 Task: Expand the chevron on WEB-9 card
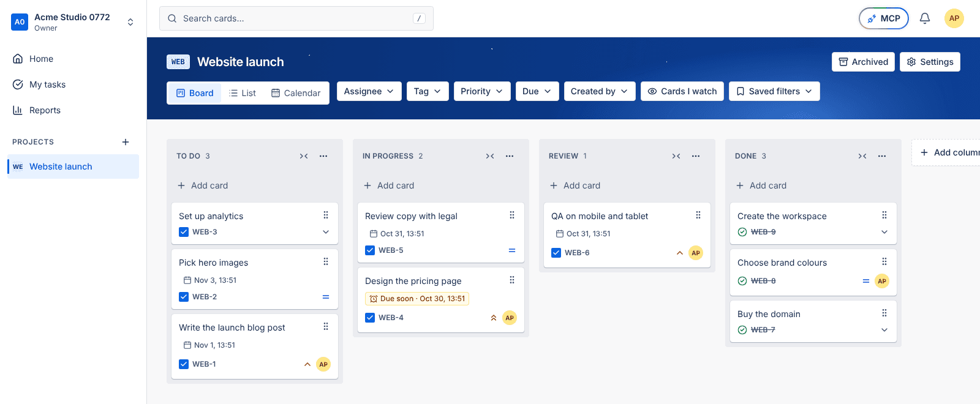click(884, 232)
